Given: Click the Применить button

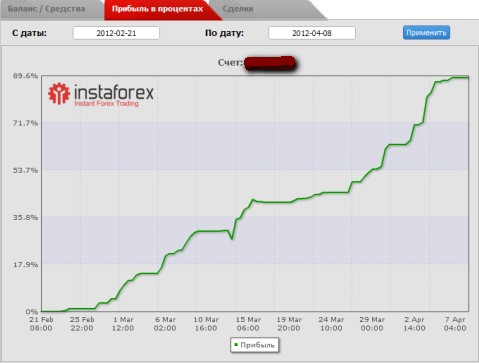Looking at the screenshot, I should (x=426, y=33).
